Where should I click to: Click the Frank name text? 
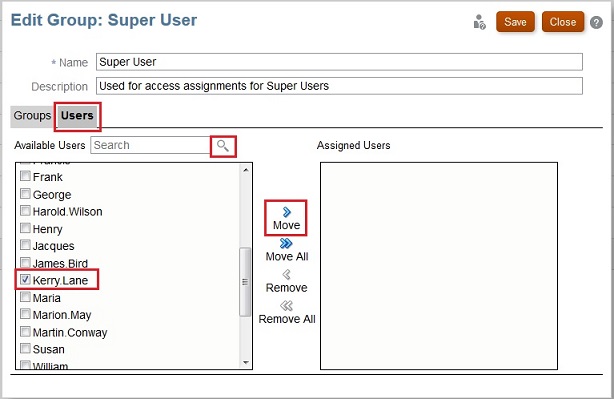click(47, 177)
